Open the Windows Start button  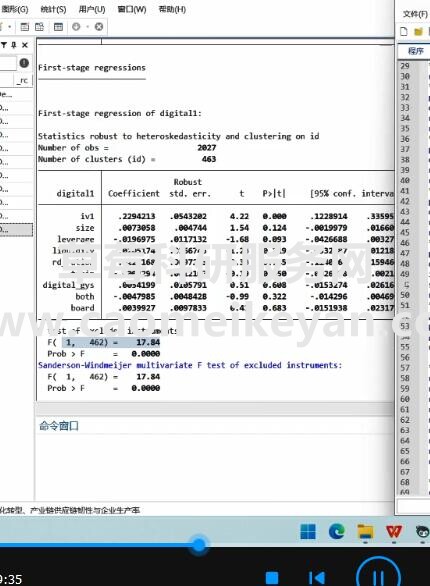coord(308,531)
